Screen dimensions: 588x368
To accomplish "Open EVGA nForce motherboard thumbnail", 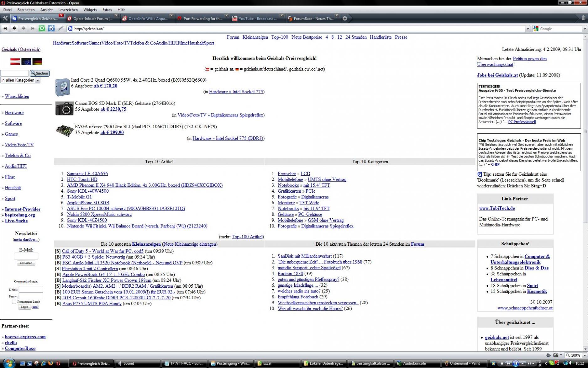I will tap(64, 130).
